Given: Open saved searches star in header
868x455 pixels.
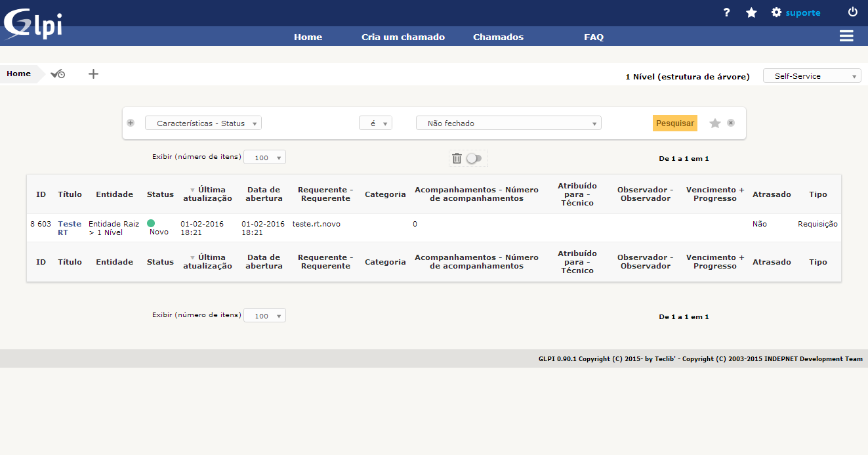Looking at the screenshot, I should tap(751, 12).
